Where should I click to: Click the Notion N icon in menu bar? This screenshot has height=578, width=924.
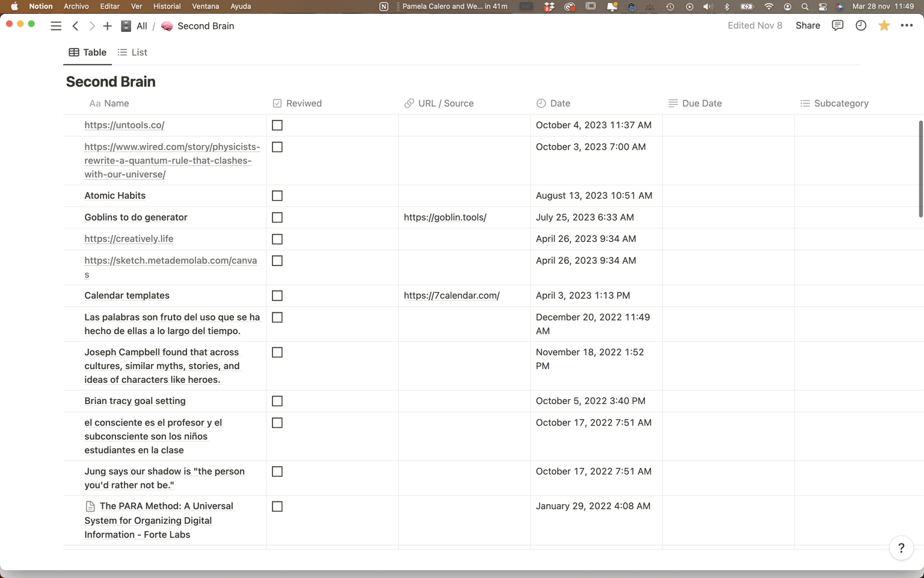click(x=384, y=6)
